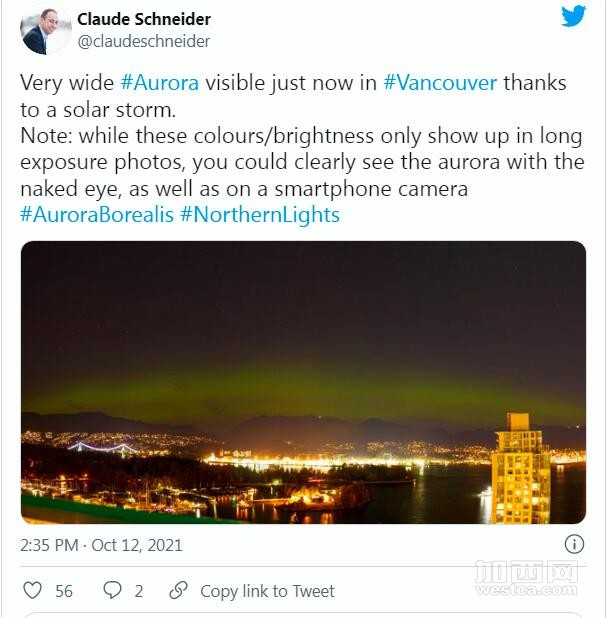Click the westca.com watermark
Viewport: 607px width, 618px height.
click(526, 578)
